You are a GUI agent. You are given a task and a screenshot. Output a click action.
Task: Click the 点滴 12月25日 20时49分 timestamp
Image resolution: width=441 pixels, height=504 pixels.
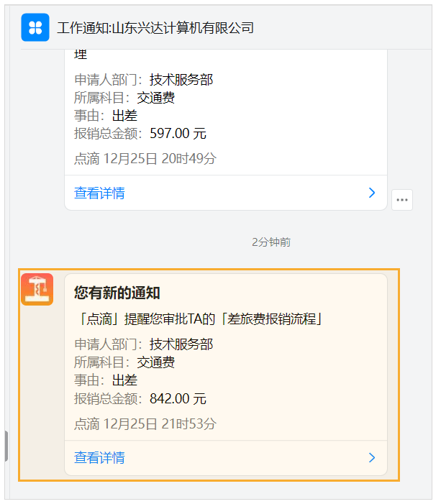(145, 159)
